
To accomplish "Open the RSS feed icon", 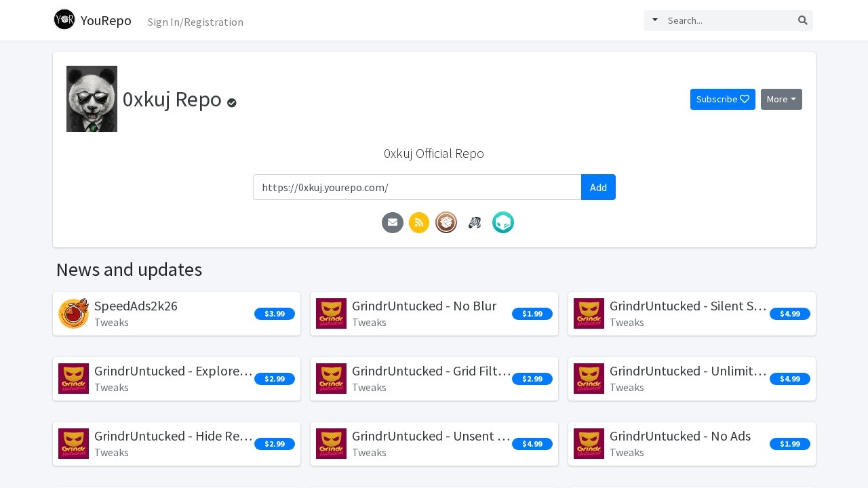I will pos(419,222).
